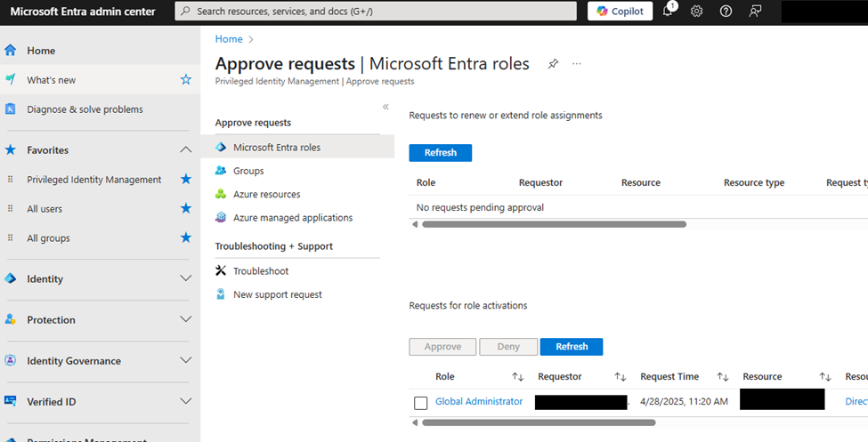Launch Copilot from the top bar
Viewport: 868px width, 442px height.
620,11
